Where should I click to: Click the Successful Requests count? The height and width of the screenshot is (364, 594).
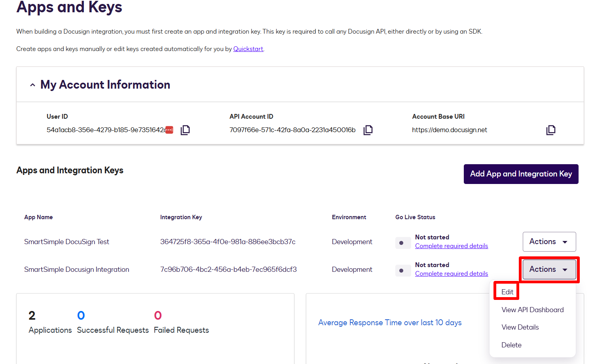click(x=81, y=315)
